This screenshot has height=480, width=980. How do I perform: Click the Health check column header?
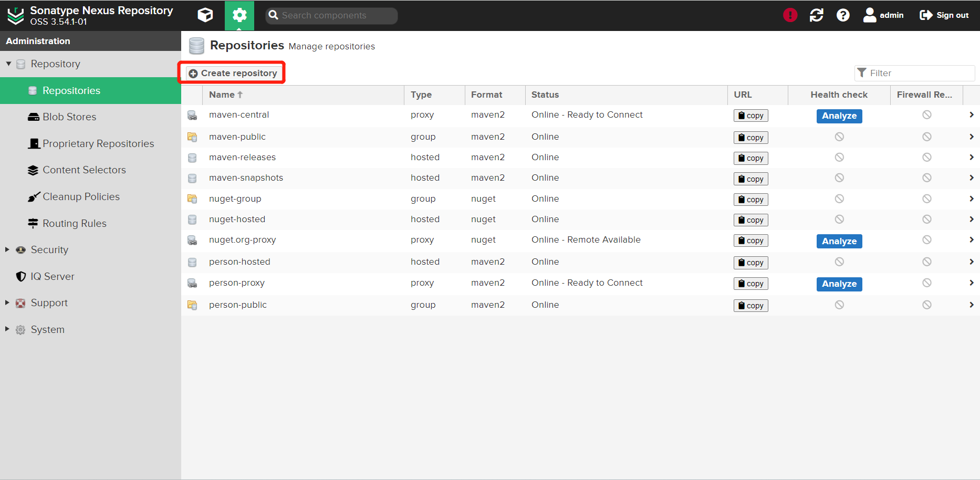(839, 95)
